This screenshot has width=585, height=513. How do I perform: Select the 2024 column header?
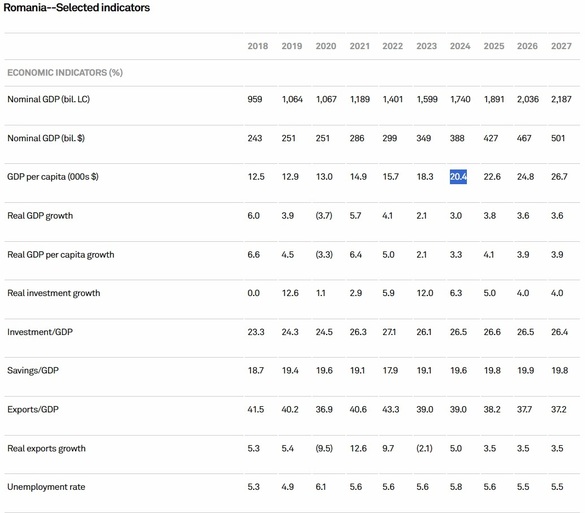460,46
